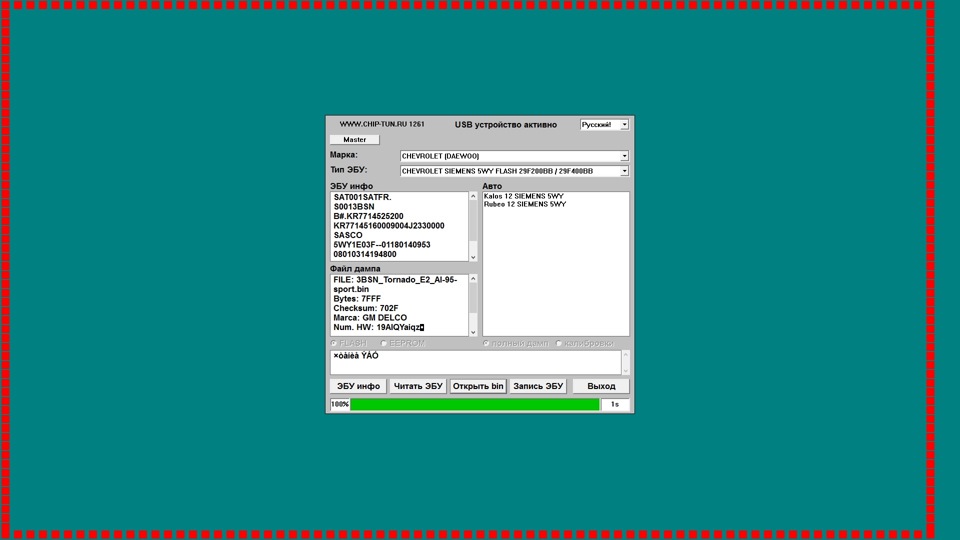The height and width of the screenshot is (540, 960).
Task: Click the down arrow of Файл дампа scrollbar
Action: tap(473, 332)
